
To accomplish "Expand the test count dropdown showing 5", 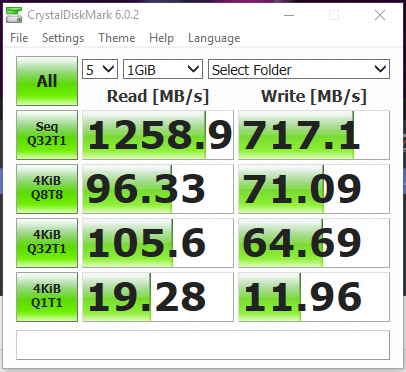I will [x=100, y=69].
